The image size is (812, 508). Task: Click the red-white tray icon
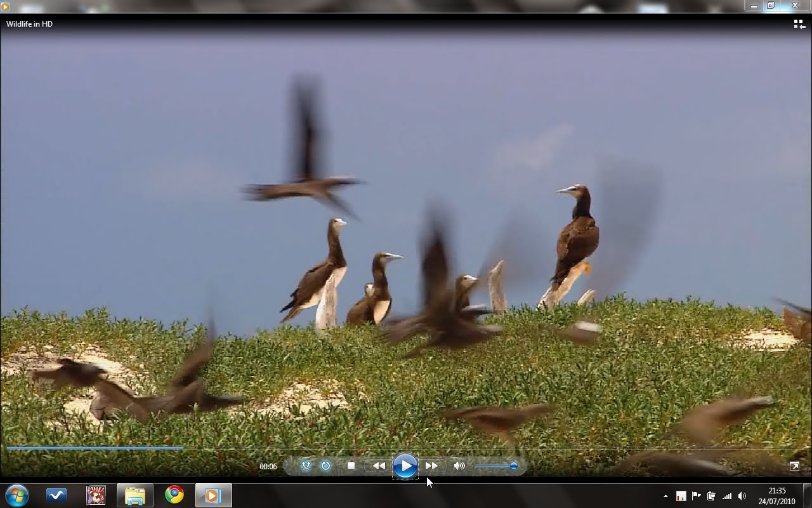click(681, 496)
